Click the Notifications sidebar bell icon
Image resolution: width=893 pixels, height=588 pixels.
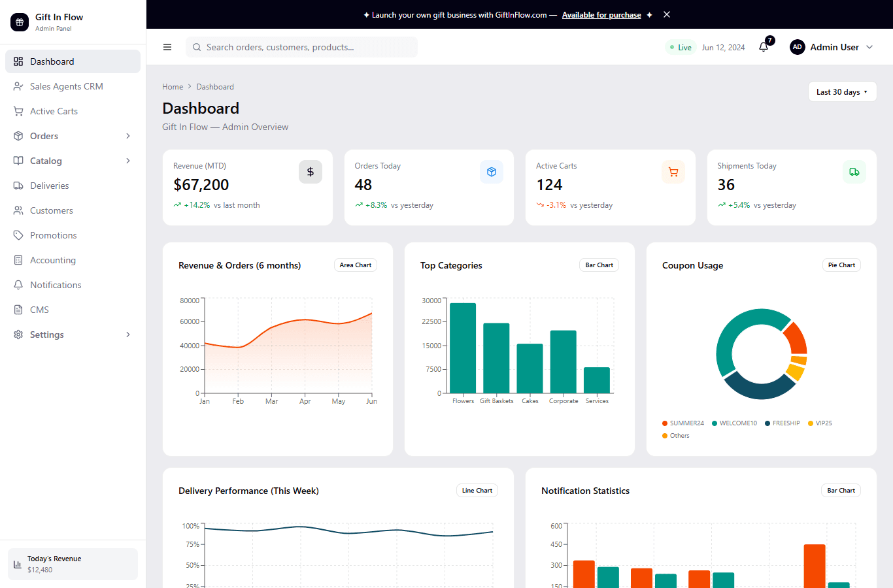pos(18,285)
